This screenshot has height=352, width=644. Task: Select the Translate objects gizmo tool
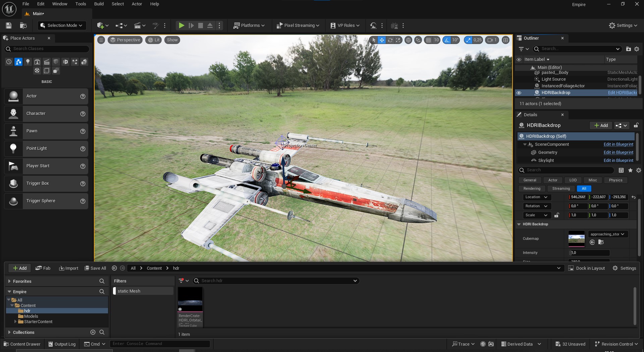[x=382, y=40]
